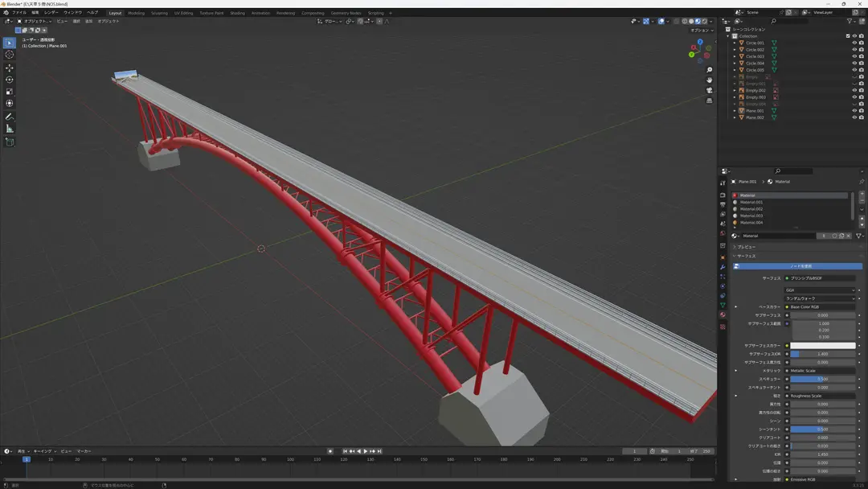Screen dimensions: 868x489
Task: Open the Tool properties tab
Action: (723, 183)
